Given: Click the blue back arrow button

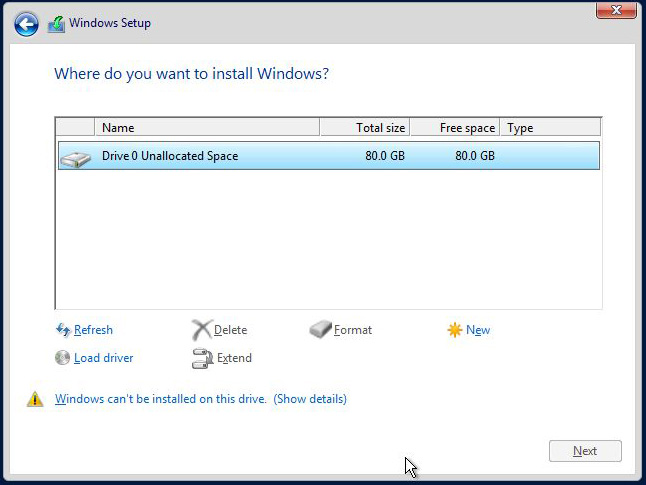Looking at the screenshot, I should tap(27, 24).
